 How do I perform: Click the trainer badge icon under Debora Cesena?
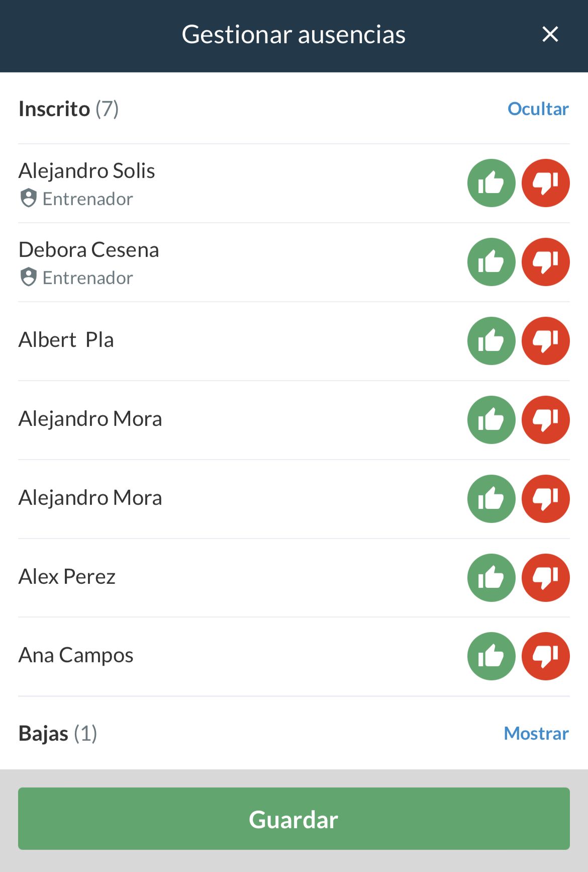(29, 277)
